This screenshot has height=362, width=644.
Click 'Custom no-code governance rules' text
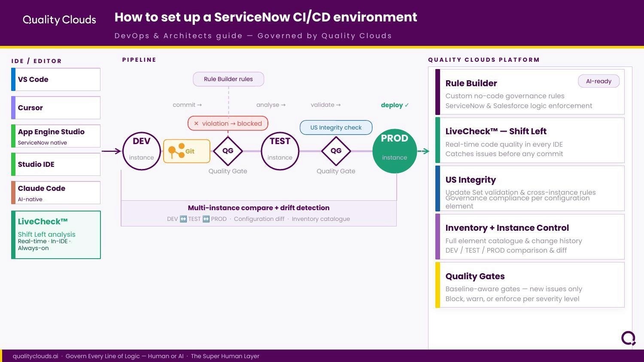505,96
